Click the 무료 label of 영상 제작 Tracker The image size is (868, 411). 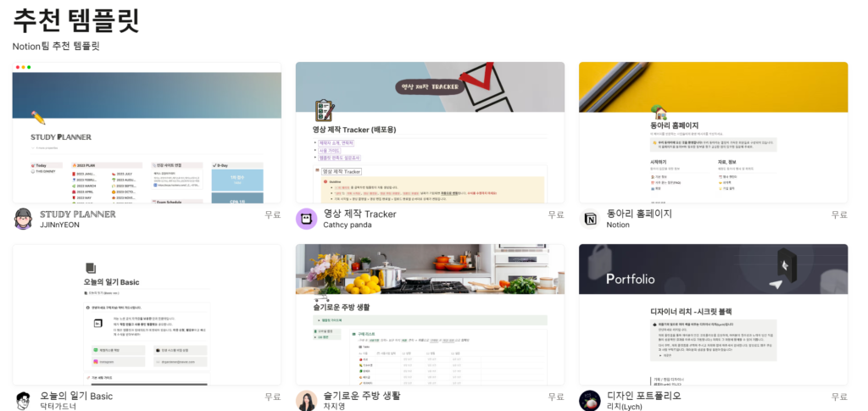(x=556, y=214)
